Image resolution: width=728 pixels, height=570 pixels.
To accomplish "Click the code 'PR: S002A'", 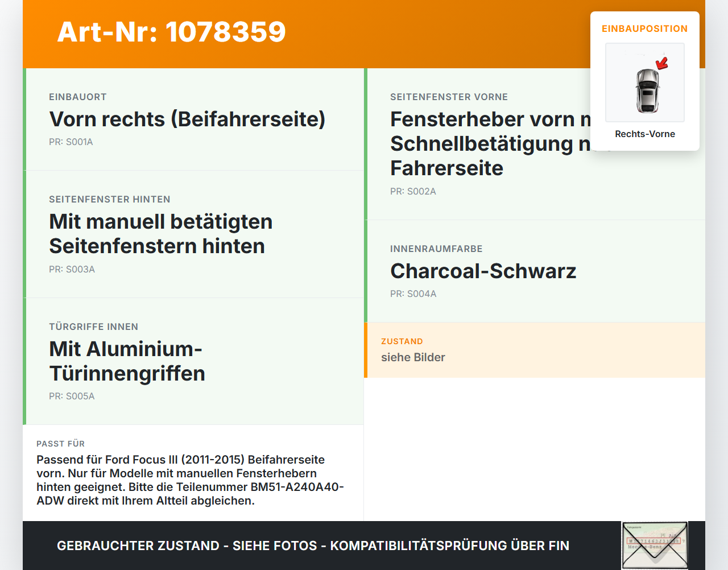I will pyautogui.click(x=413, y=191).
